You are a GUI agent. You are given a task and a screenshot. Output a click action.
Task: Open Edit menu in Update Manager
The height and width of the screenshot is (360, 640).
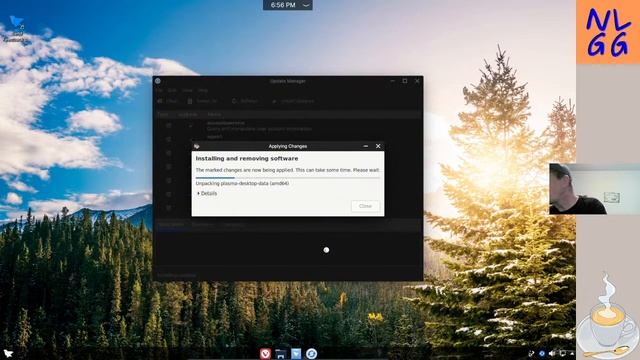coord(172,90)
